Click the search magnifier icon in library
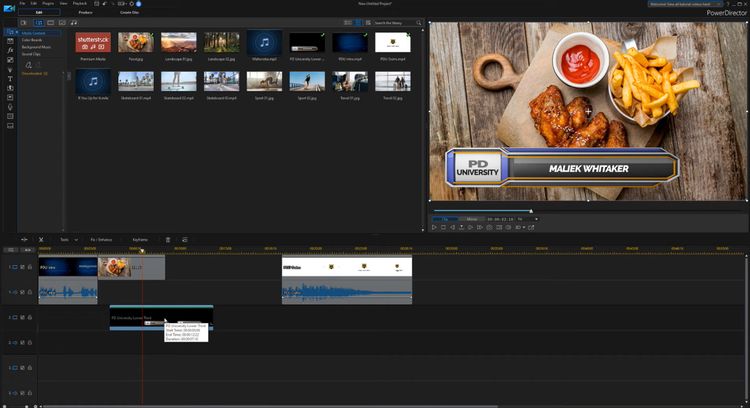750x408 pixels. [x=419, y=22]
